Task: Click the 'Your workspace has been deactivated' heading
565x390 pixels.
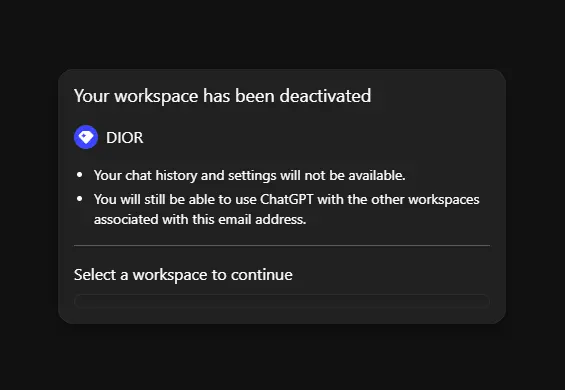Action: click(222, 96)
